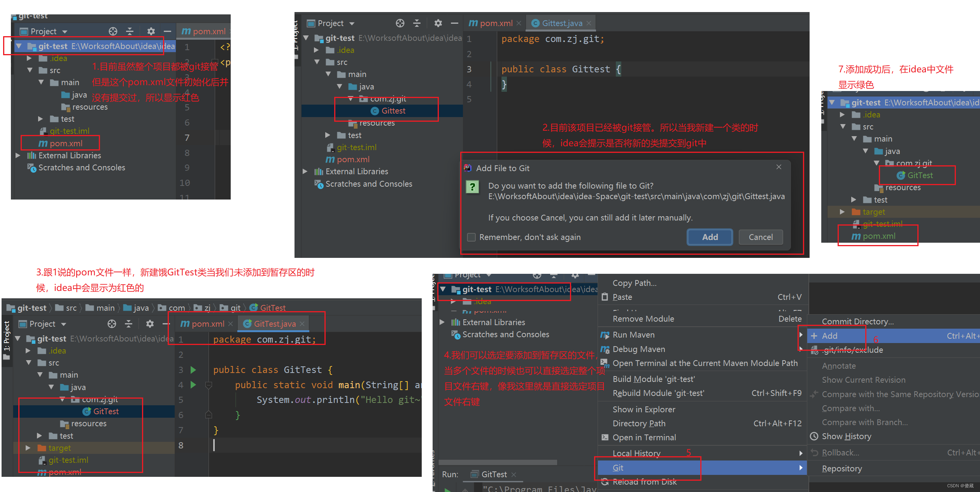Click the gear icon below the git-test breadcrumb bar
The image size is (980, 492).
tap(150, 324)
